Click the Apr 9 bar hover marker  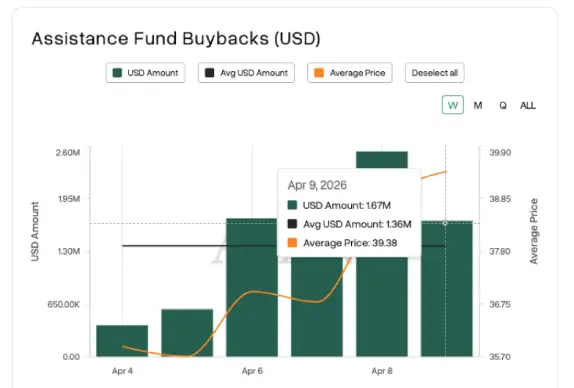tap(445, 223)
